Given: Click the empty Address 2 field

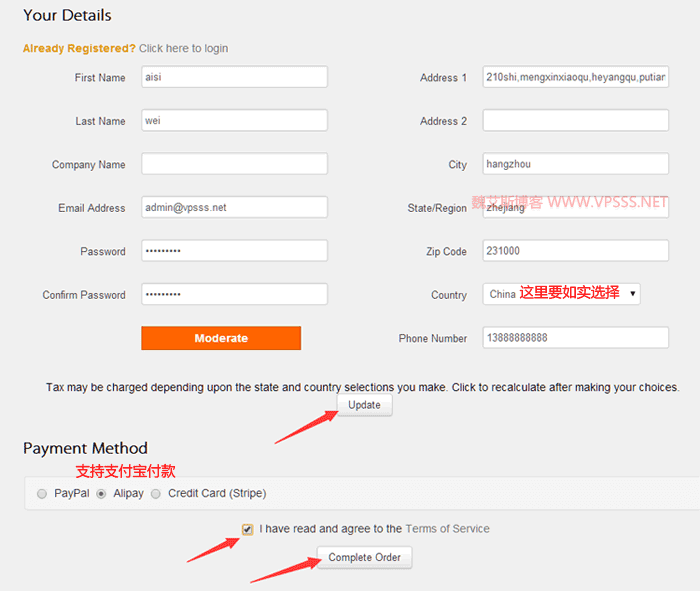Looking at the screenshot, I should pyautogui.click(x=575, y=121).
